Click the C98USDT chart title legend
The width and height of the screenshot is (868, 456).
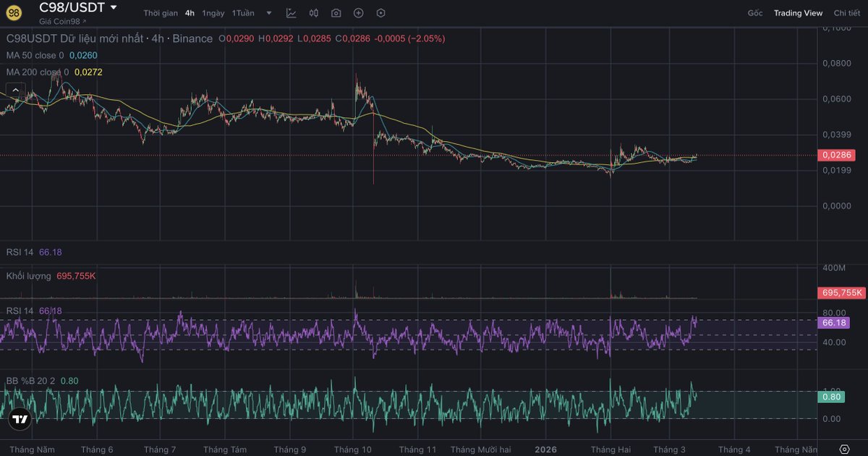point(109,38)
